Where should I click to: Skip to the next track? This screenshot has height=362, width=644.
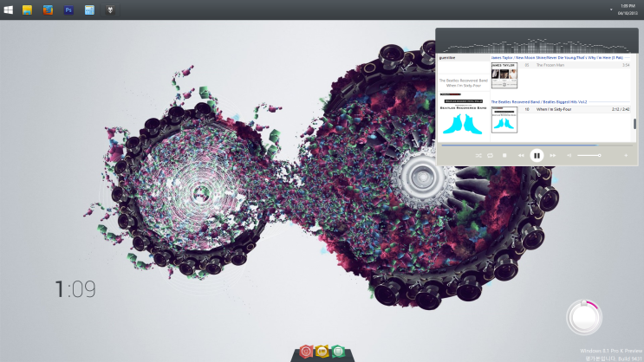coord(553,155)
